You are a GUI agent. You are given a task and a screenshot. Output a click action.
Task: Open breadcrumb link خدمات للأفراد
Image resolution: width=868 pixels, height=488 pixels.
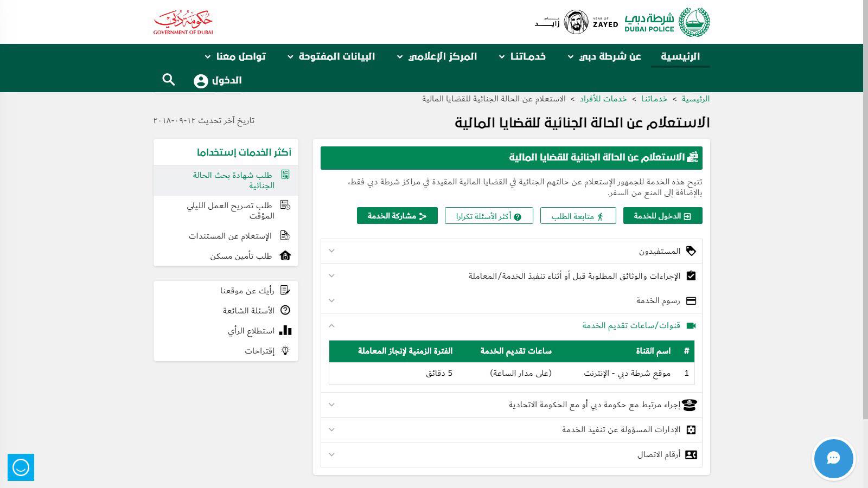[603, 99]
